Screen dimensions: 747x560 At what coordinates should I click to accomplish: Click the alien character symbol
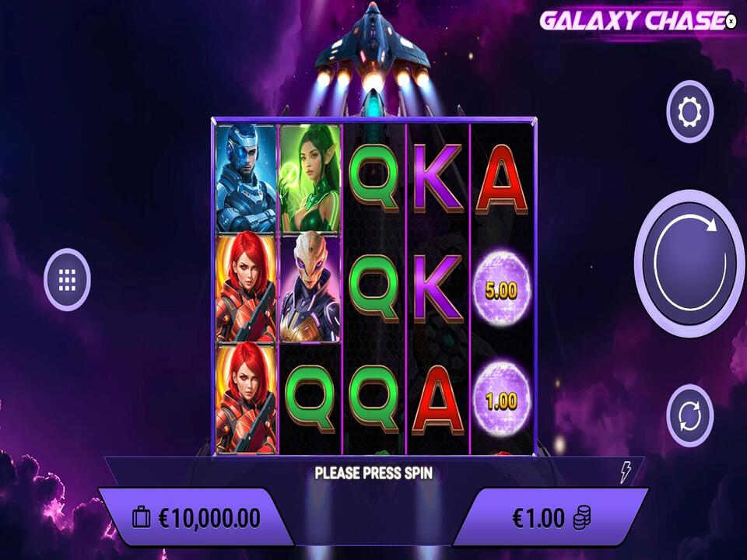click(x=310, y=287)
